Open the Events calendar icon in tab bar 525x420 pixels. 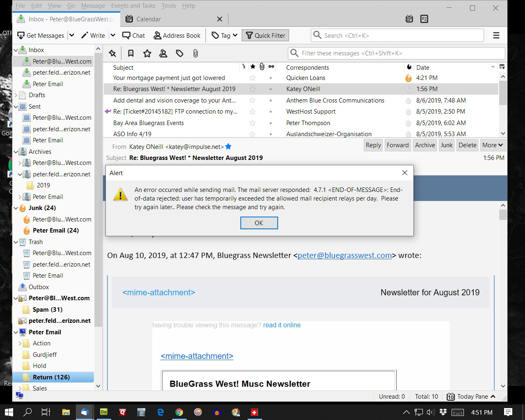pos(409,19)
